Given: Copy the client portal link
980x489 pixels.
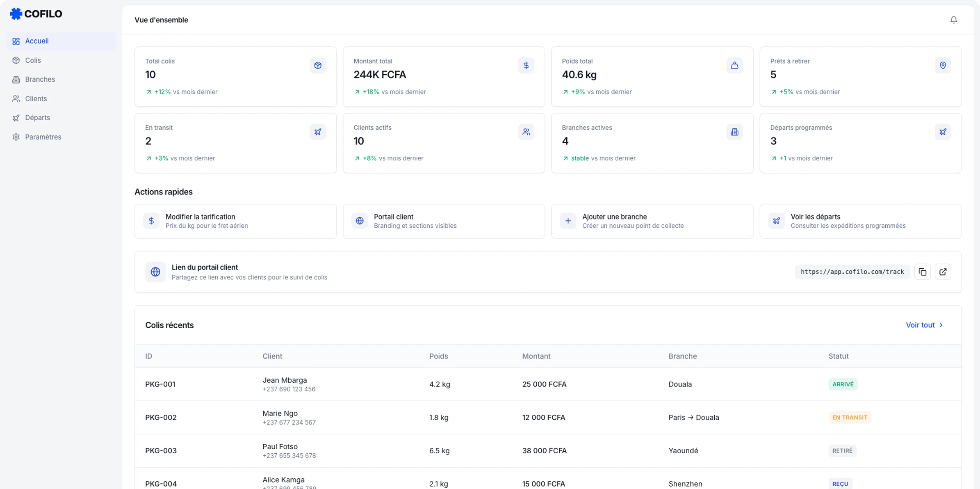Looking at the screenshot, I should coord(922,272).
